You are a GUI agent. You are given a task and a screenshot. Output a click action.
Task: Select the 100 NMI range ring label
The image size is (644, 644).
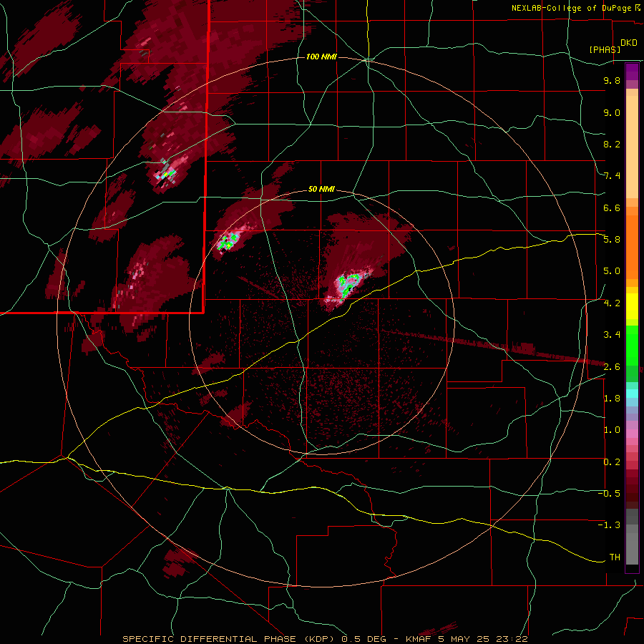tap(321, 57)
